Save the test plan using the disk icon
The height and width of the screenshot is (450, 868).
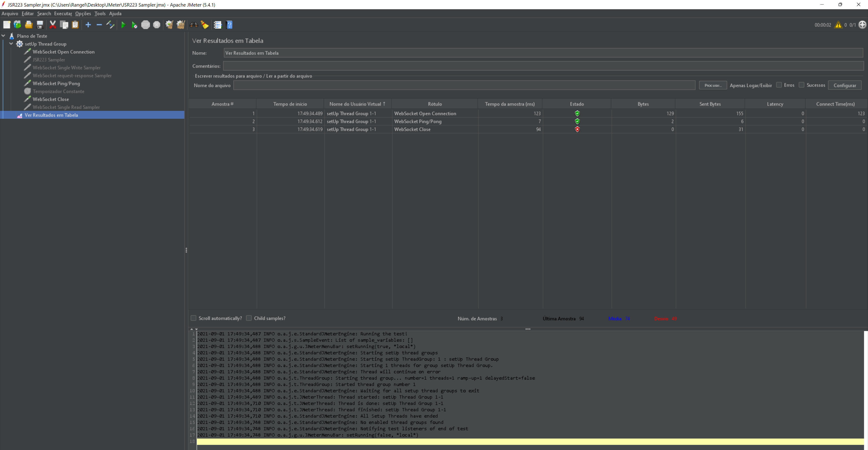40,25
